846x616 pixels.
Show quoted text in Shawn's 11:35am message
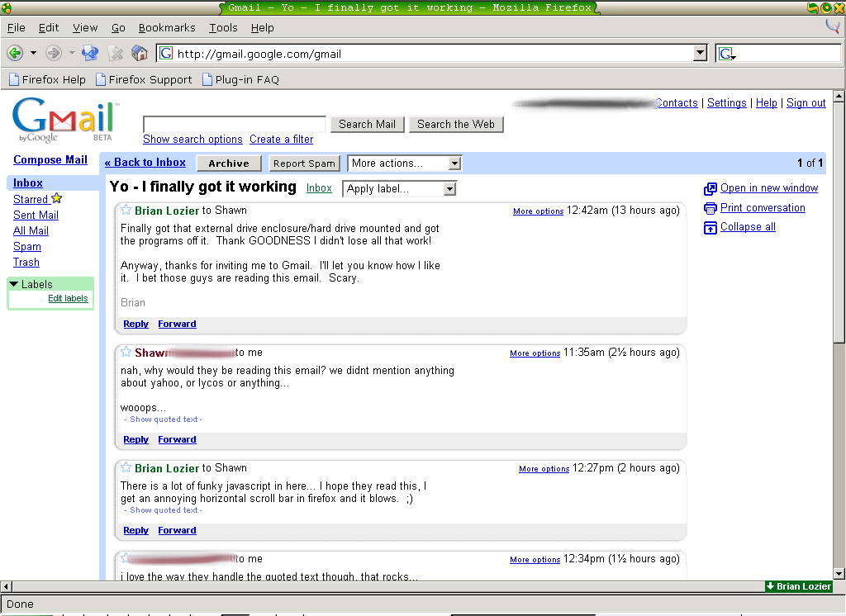point(164,419)
